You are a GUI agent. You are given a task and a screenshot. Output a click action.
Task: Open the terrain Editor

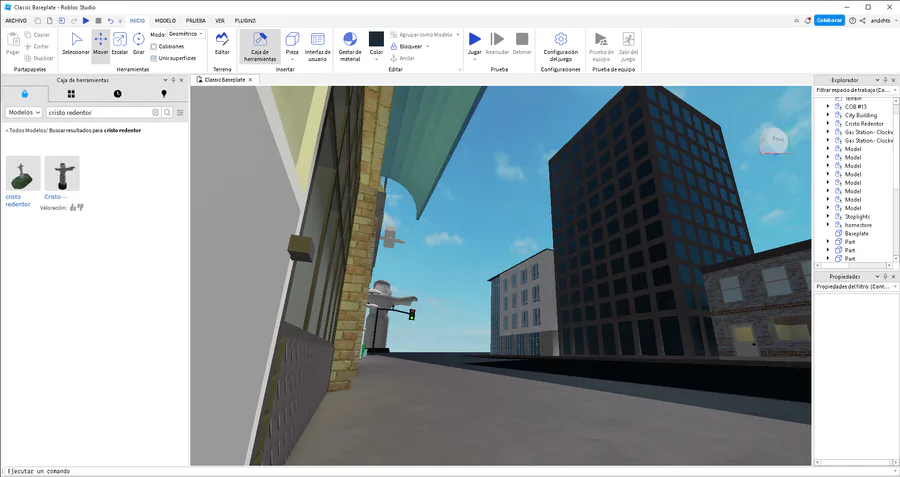point(222,44)
